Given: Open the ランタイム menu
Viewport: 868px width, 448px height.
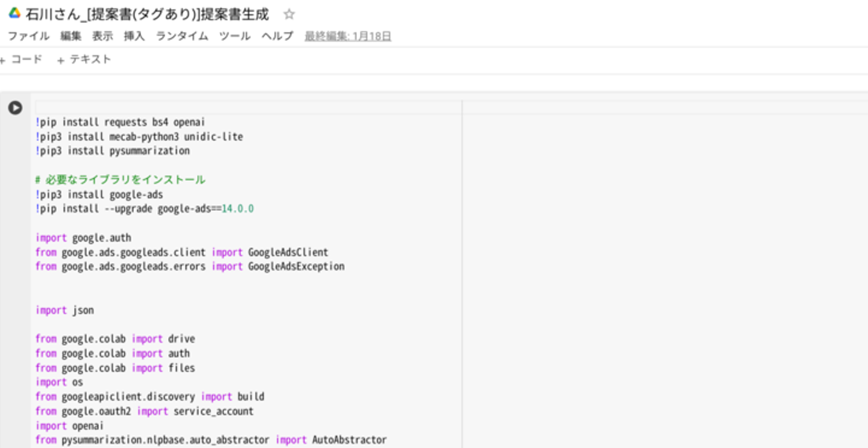Looking at the screenshot, I should 182,36.
